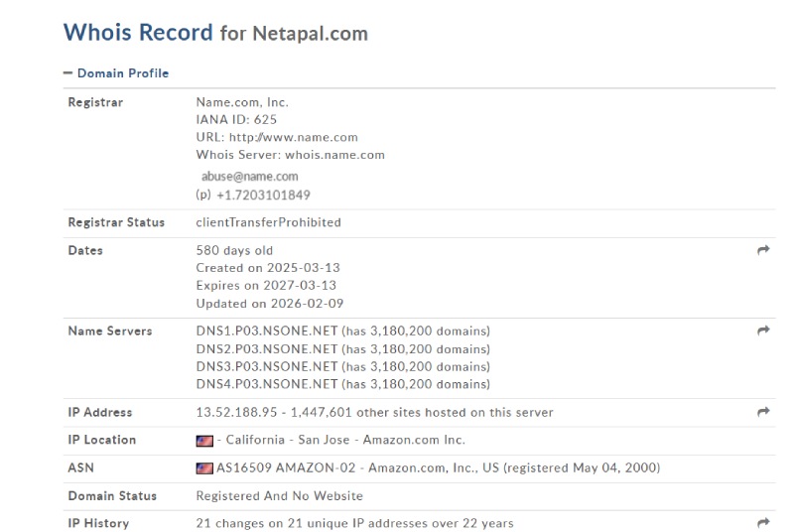Select the Created on 2025-03-13 line
Image resolution: width=794 pixels, height=532 pixels.
click(268, 268)
